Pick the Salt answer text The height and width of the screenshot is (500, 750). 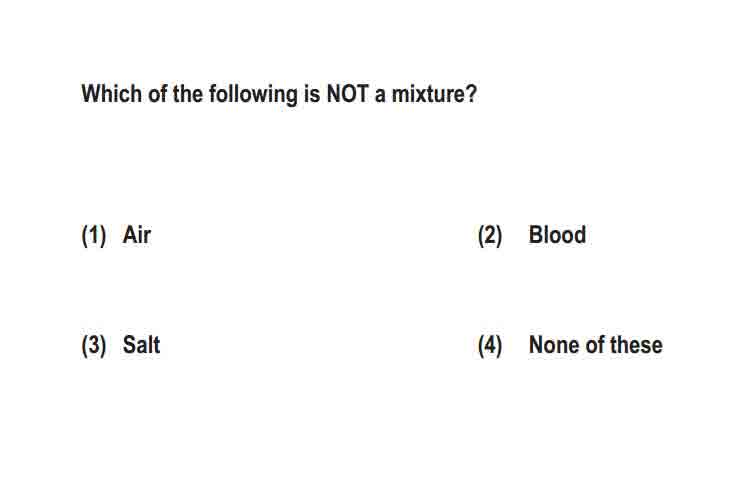pos(142,345)
